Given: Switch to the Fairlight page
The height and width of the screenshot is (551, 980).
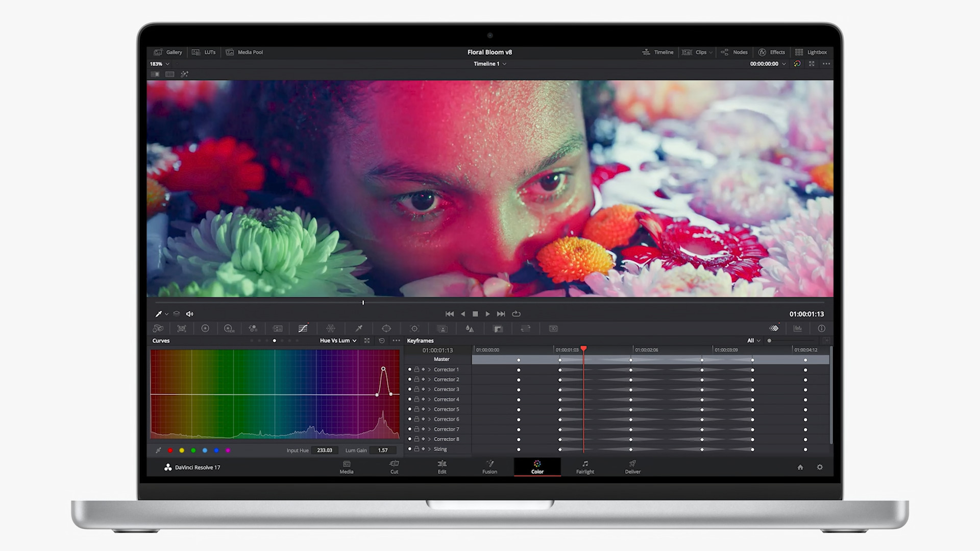Looking at the screenshot, I should 585,467.
